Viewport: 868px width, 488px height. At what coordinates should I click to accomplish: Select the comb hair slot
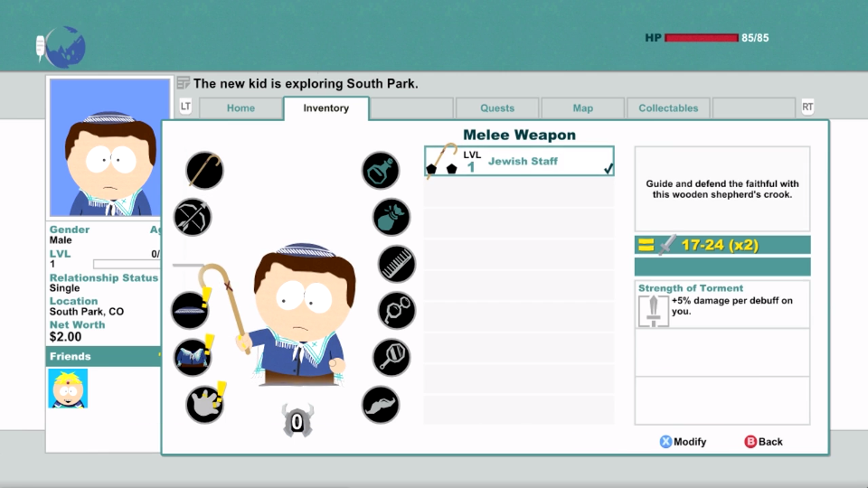pyautogui.click(x=396, y=264)
